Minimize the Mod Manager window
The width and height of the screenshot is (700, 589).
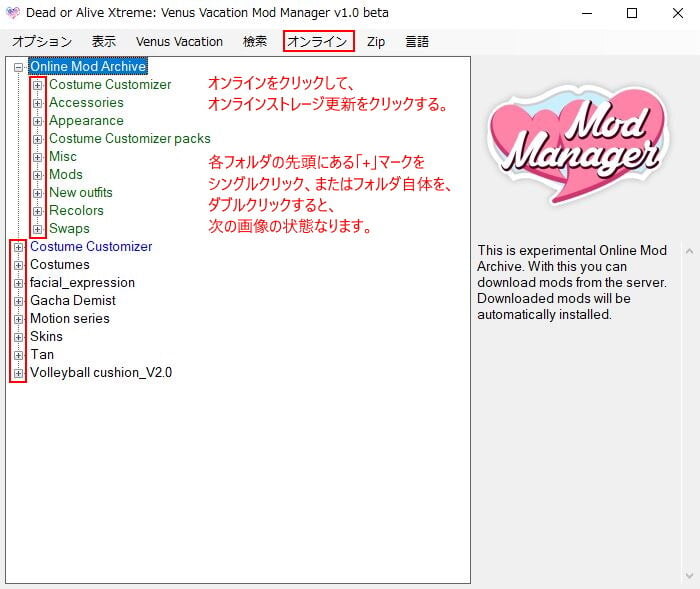click(587, 13)
